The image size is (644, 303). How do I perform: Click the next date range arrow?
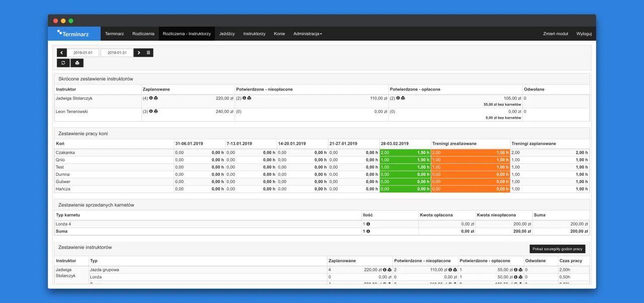[139, 53]
